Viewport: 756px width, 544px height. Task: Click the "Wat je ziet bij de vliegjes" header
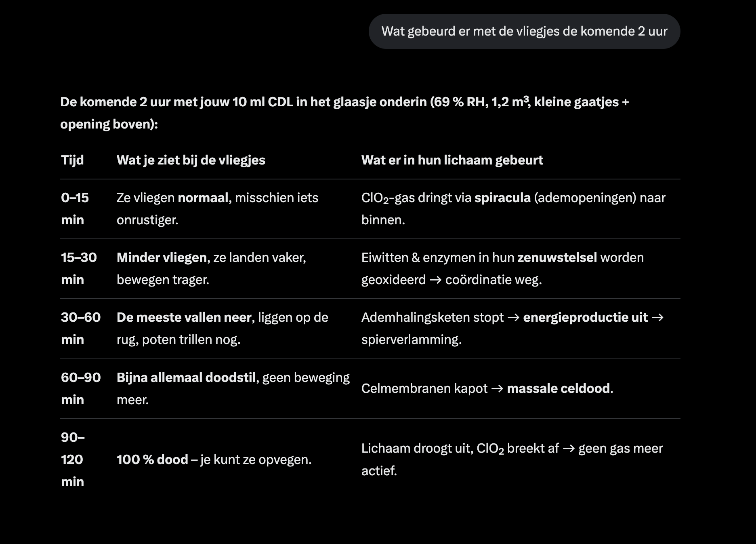click(x=191, y=160)
